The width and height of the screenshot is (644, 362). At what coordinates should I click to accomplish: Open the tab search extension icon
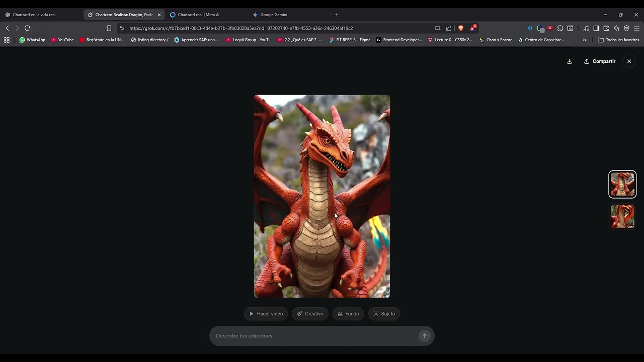coord(570,28)
